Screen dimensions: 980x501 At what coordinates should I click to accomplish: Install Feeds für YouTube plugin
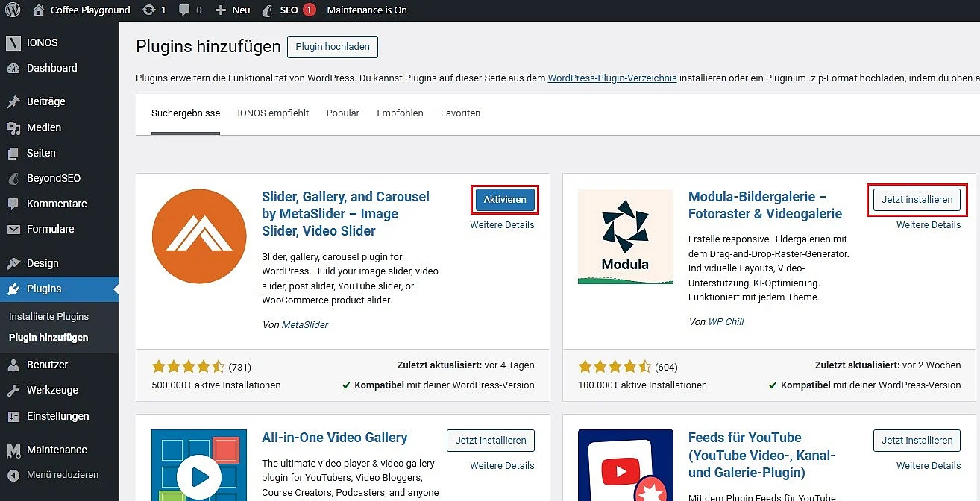click(x=917, y=441)
